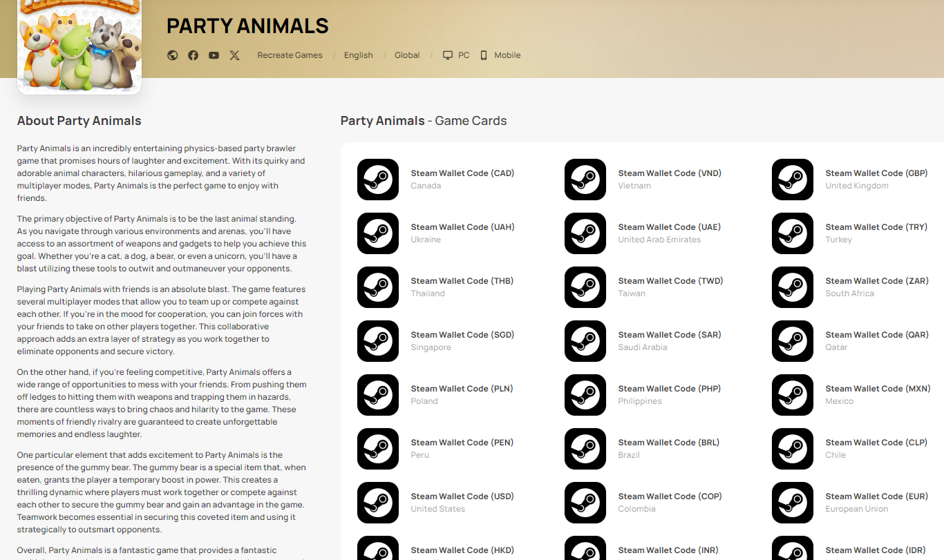
Task: Open Steam Wallet Code (MXN) title link
Action: coord(878,389)
